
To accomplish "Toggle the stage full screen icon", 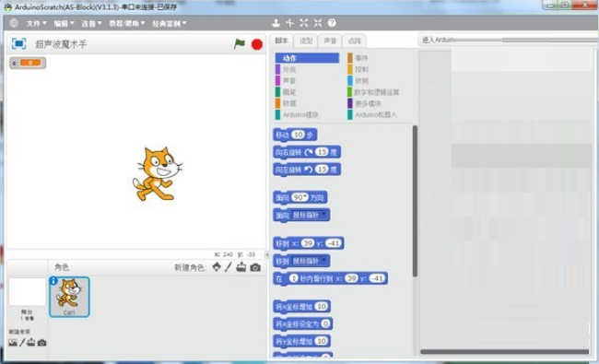I will coord(18,43).
